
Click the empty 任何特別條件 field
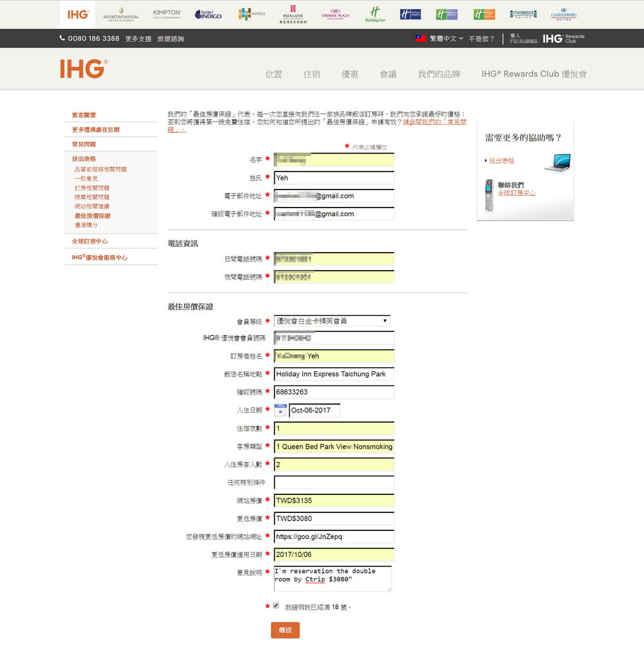click(334, 482)
